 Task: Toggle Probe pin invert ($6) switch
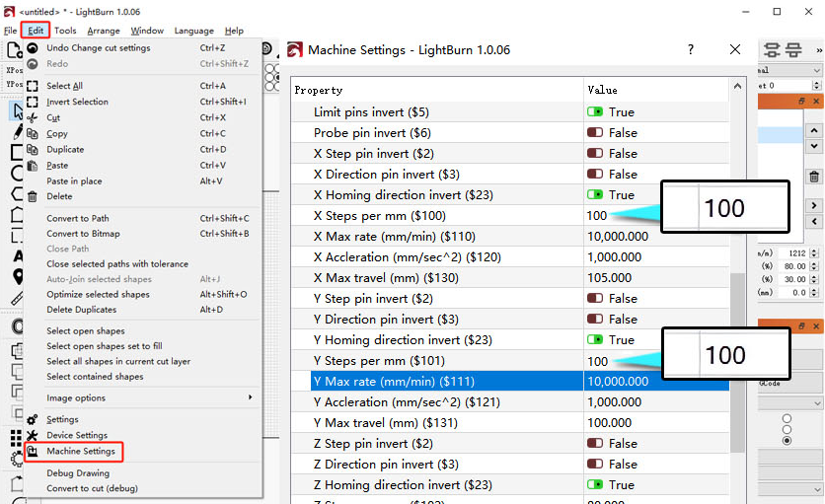point(595,132)
